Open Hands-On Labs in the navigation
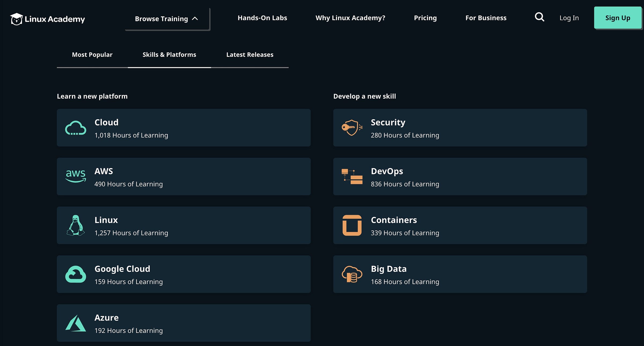Viewport: 644px width, 346px height. pos(262,18)
